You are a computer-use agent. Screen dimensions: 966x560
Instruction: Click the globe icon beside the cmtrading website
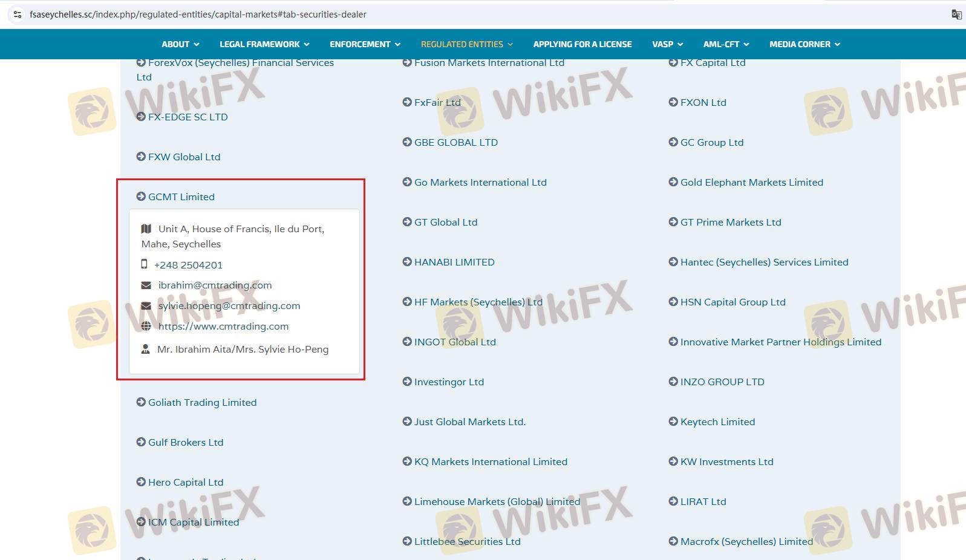146,327
